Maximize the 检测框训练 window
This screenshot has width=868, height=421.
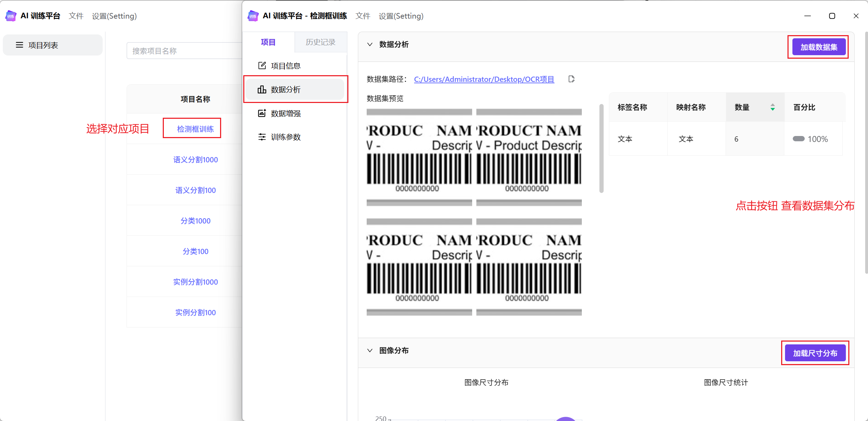832,16
